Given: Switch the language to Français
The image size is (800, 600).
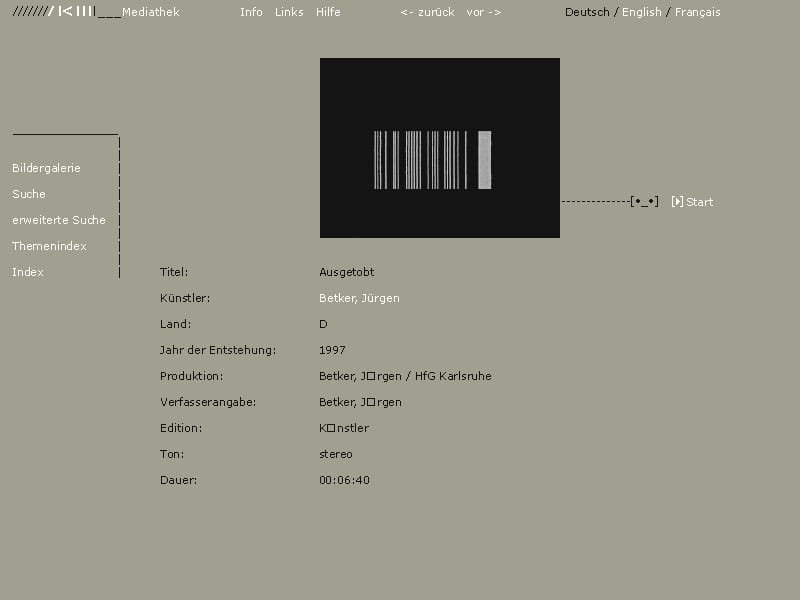Looking at the screenshot, I should coord(697,12).
